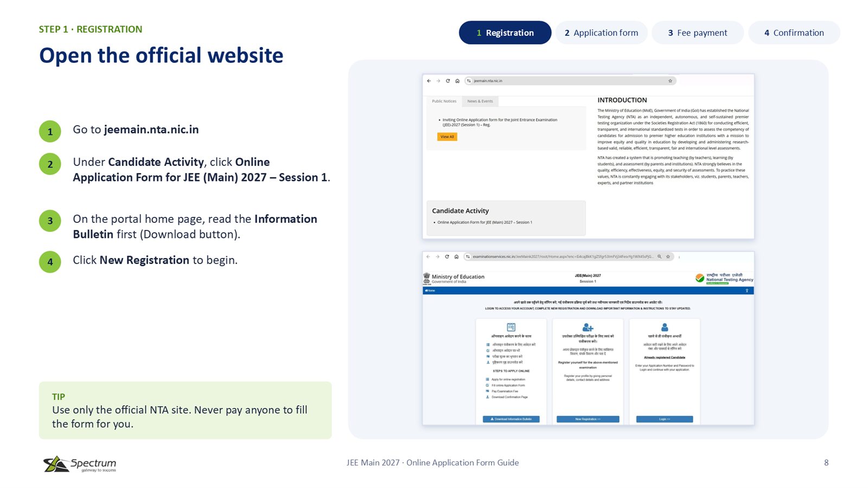Click the National Testing Agency logo
This screenshot has width=868, height=488.
pos(724,278)
